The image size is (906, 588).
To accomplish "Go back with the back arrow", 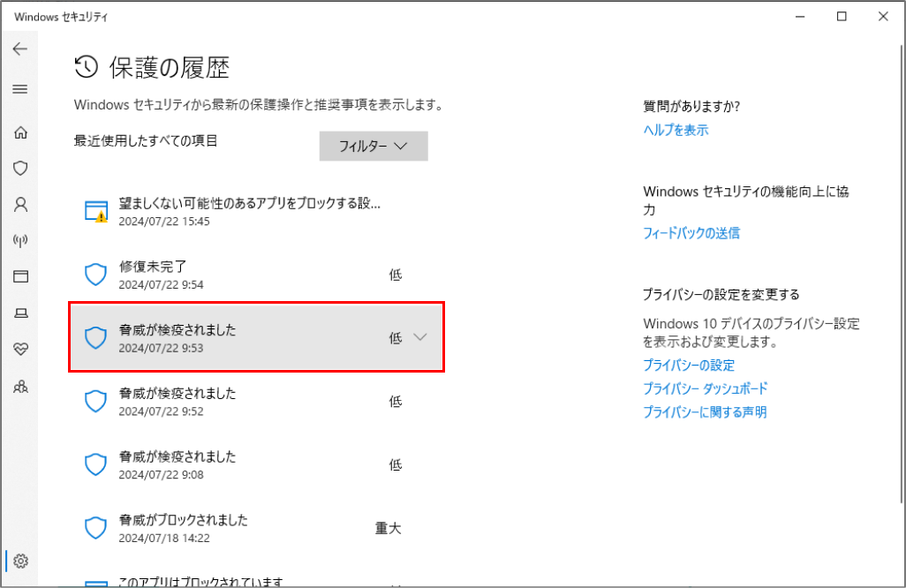I will click(x=20, y=49).
